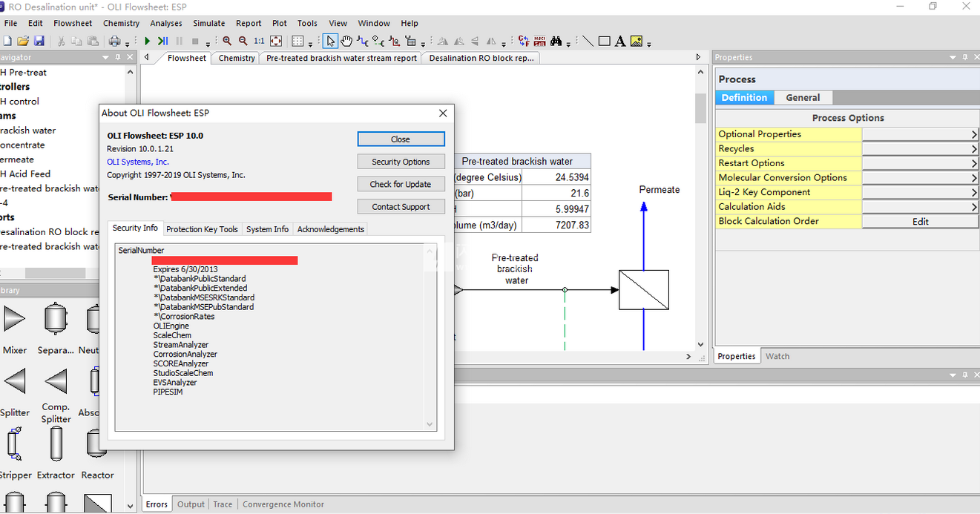Open the units conversion C/F icon

(x=524, y=42)
